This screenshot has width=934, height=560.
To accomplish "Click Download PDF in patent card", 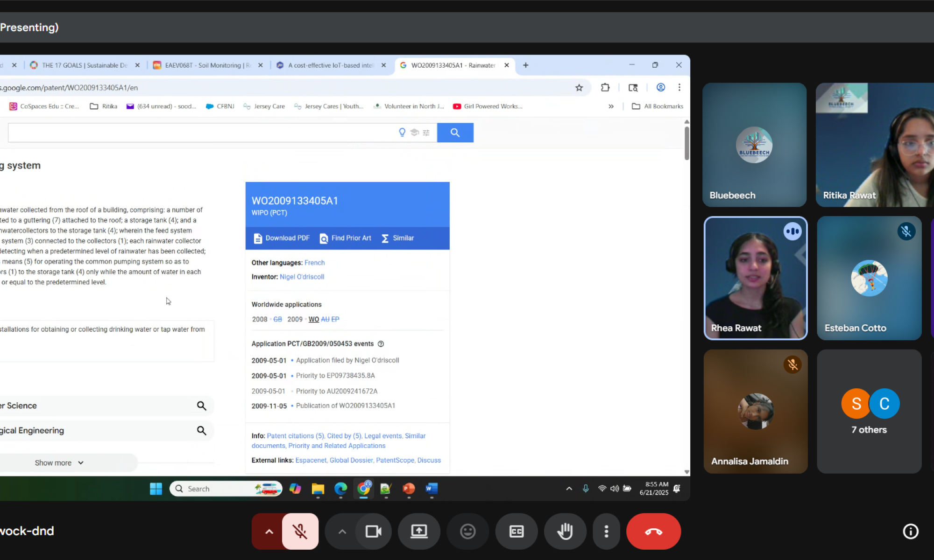I will [282, 238].
